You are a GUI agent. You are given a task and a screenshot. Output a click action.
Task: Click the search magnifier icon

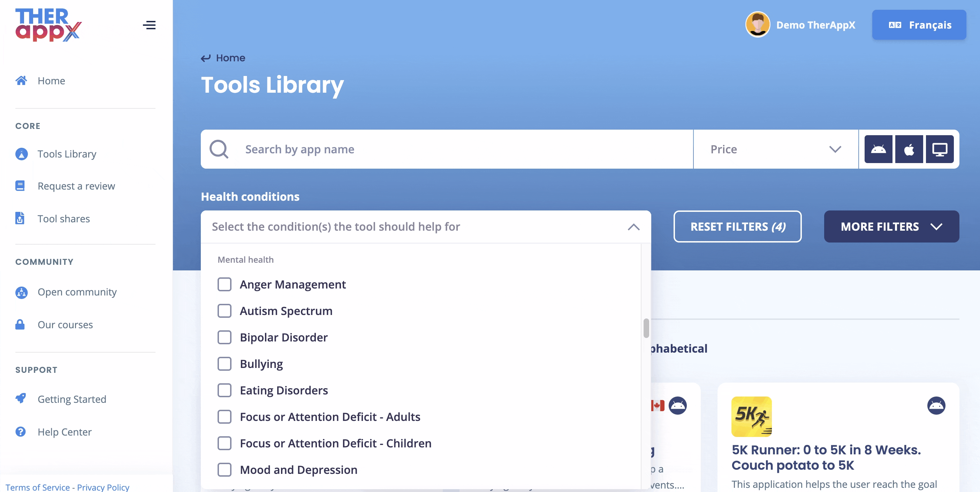click(x=219, y=149)
